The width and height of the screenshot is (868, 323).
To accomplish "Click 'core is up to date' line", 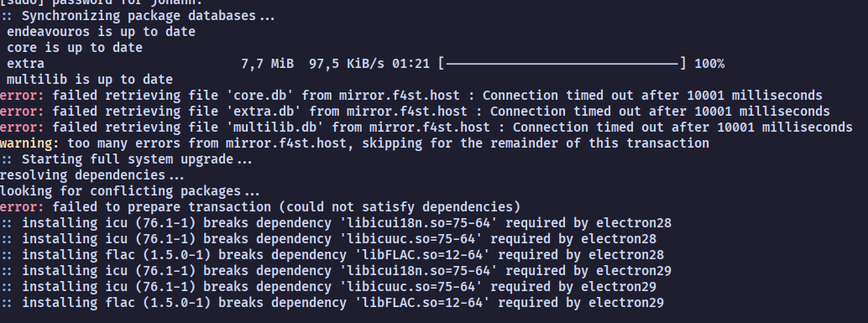I will [75, 48].
